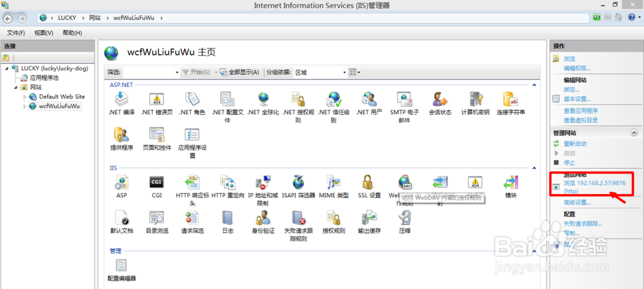Click the help icon in address bar
The image size is (644, 289).
tap(632, 17)
